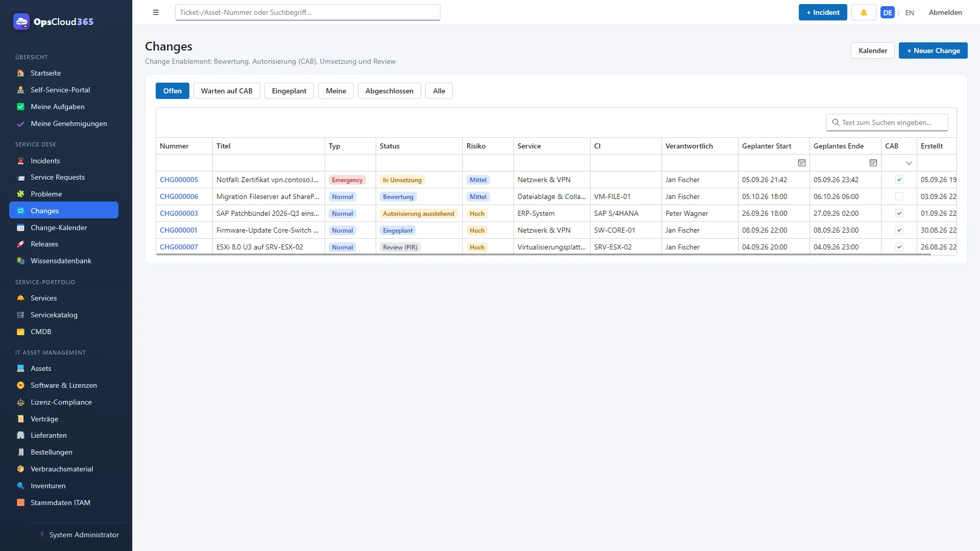The width and height of the screenshot is (980, 551).
Task: Open the Geplanter Start date filter picker
Action: tap(802, 163)
